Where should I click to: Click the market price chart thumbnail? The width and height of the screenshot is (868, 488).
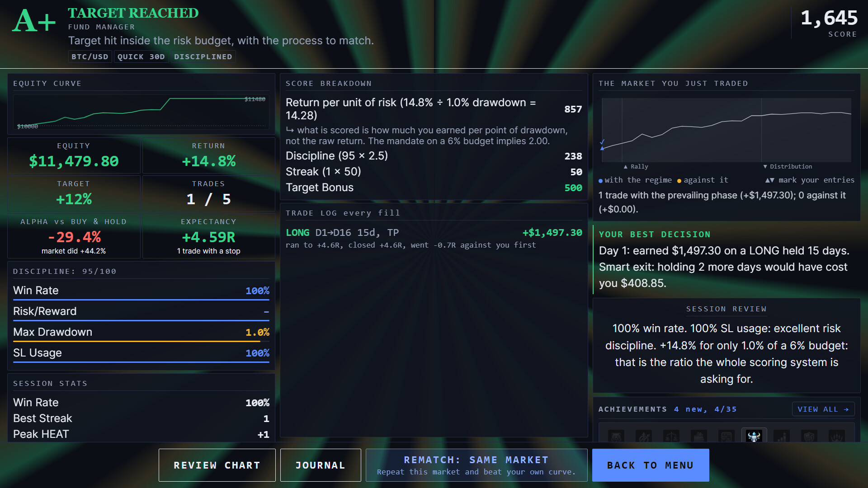(x=726, y=130)
